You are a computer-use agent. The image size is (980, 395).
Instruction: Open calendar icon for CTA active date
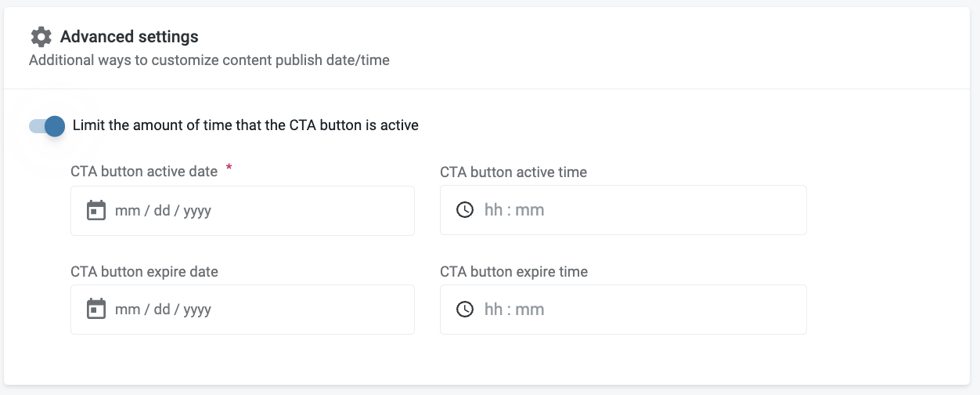pos(95,210)
